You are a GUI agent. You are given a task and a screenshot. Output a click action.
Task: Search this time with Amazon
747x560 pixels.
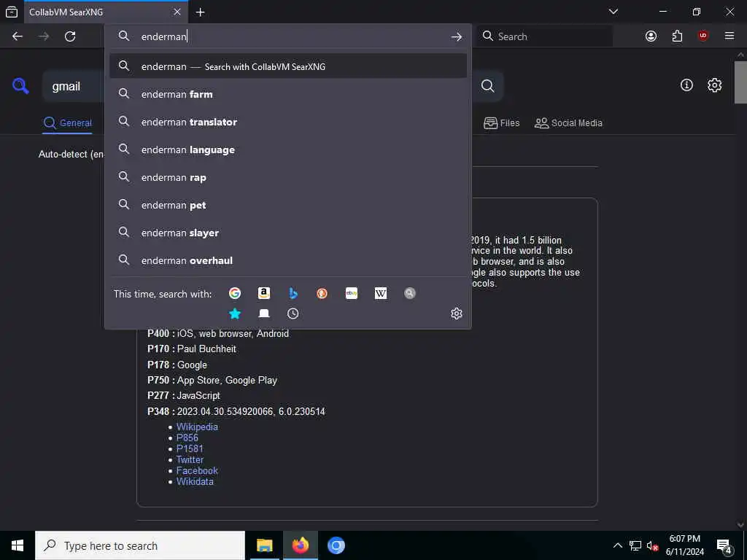coord(264,293)
